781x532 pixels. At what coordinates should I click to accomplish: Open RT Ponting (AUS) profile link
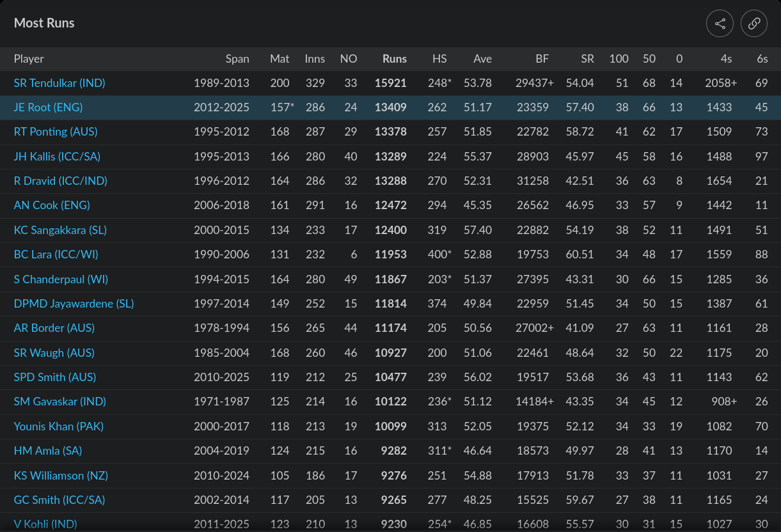[54, 132]
